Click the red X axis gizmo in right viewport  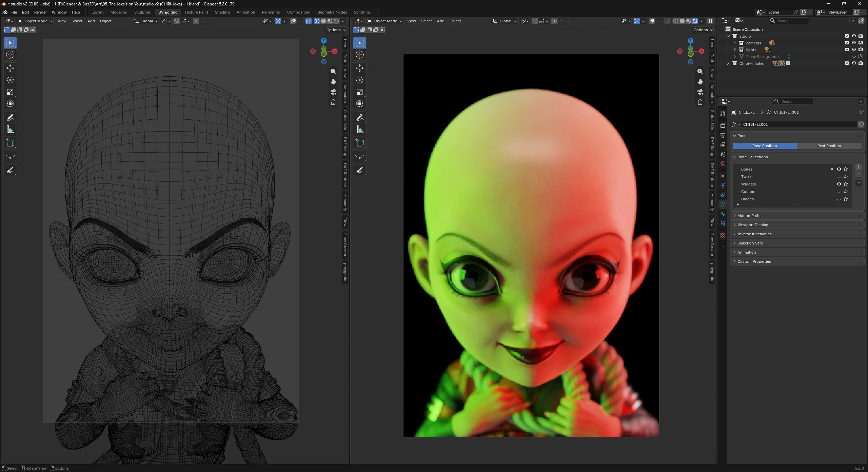[702, 51]
